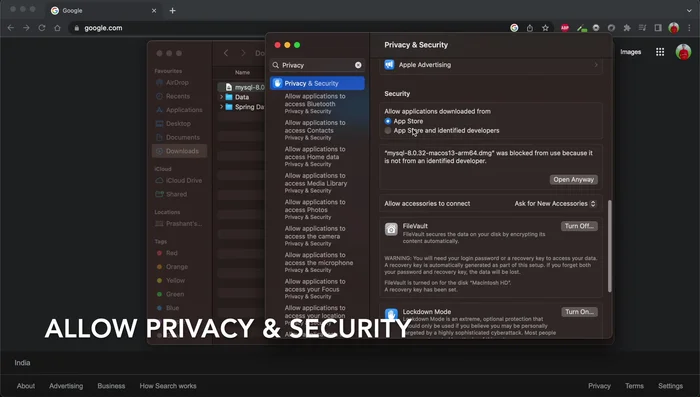The image size is (700, 397).
Task: Select App Store and identified developers option
Action: (x=388, y=130)
